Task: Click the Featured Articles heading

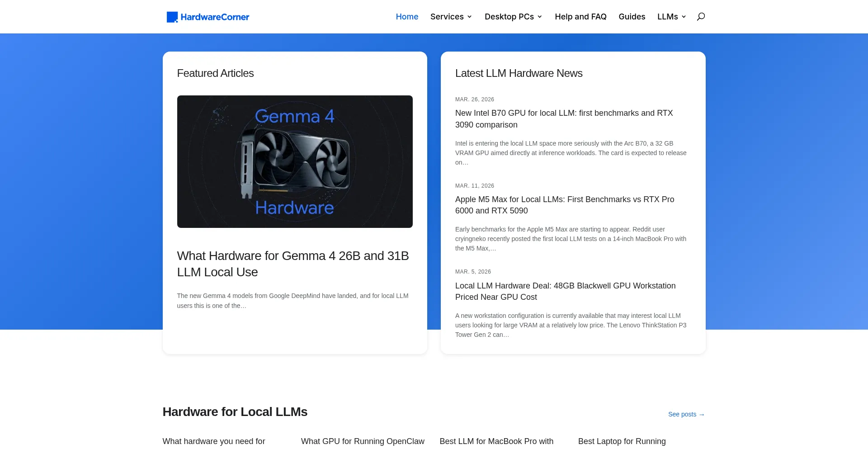Action: (215, 73)
